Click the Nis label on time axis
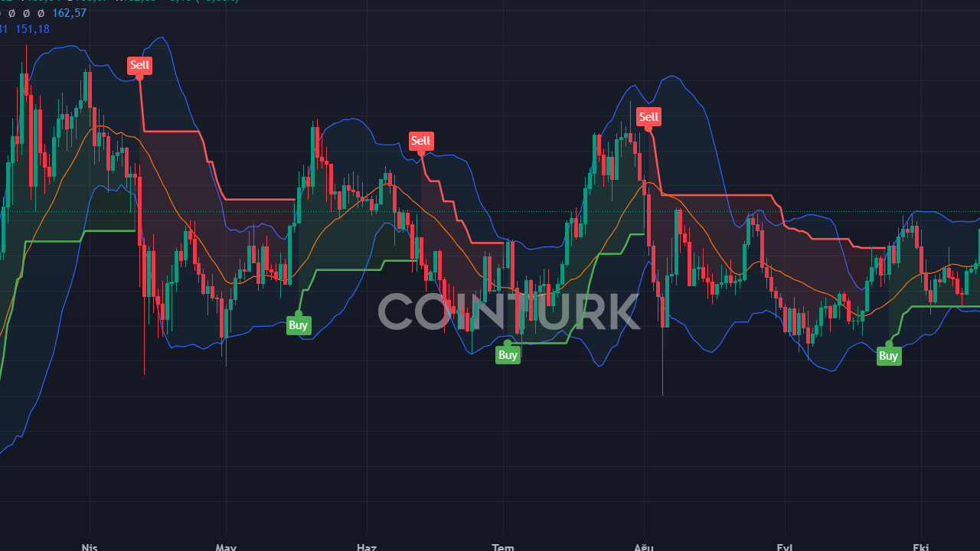The image size is (980, 551). tap(90, 546)
